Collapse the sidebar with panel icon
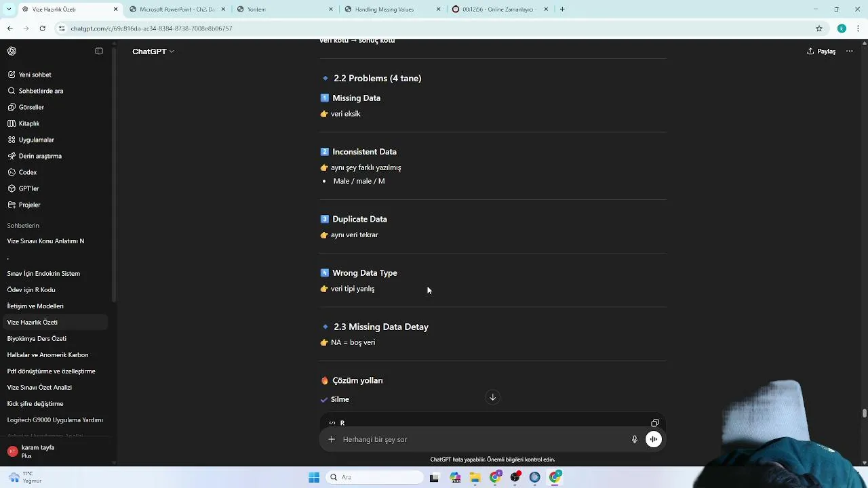Viewport: 868px width, 488px height. click(x=99, y=51)
